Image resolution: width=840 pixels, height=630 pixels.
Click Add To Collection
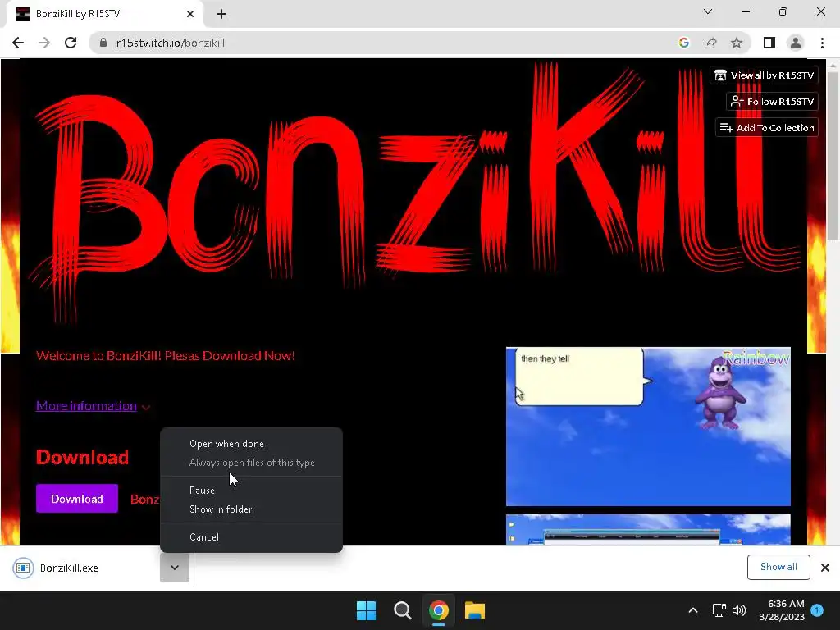(x=767, y=127)
